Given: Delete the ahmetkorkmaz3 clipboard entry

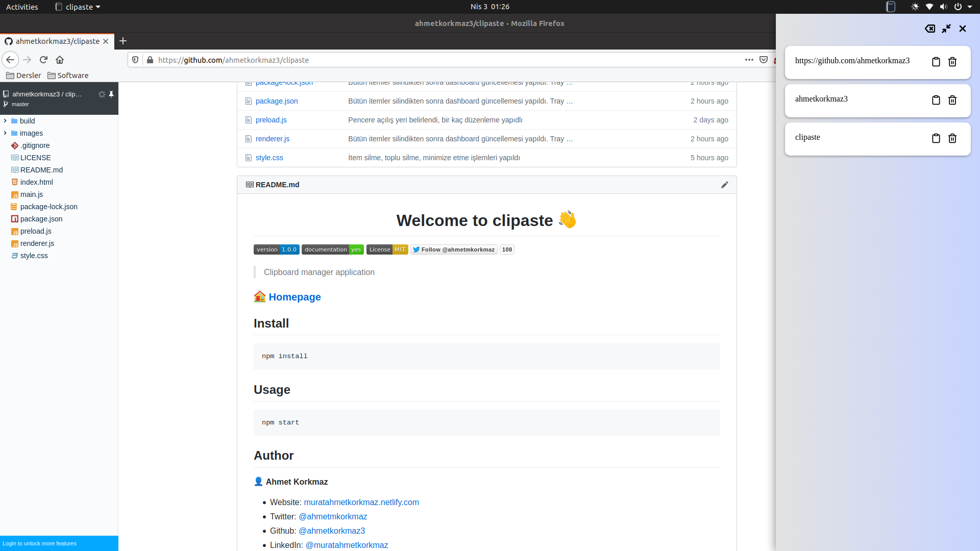Looking at the screenshot, I should (x=952, y=100).
